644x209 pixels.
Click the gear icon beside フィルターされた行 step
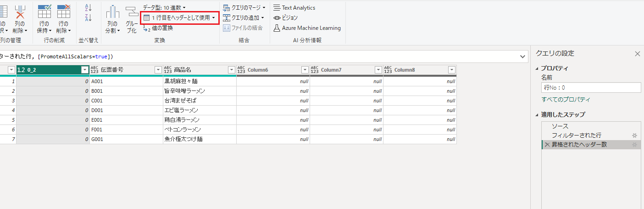[x=634, y=136]
